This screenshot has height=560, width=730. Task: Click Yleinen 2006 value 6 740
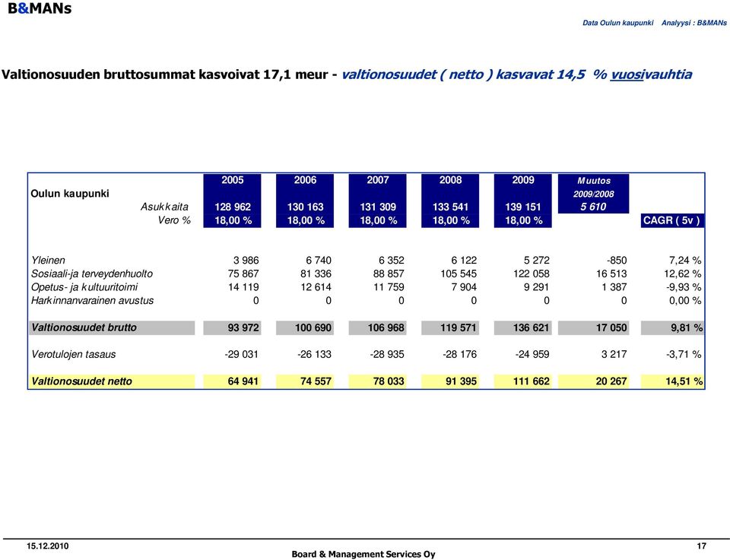point(319,261)
